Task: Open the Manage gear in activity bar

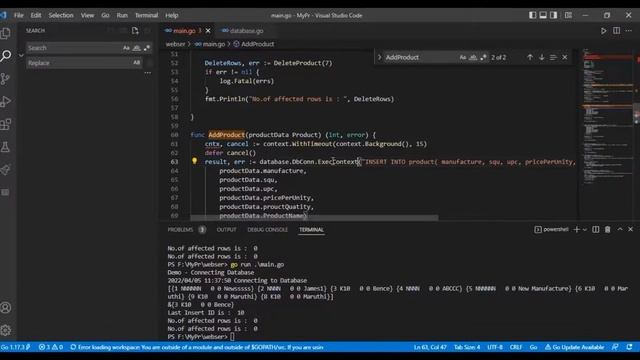Action: point(6,330)
